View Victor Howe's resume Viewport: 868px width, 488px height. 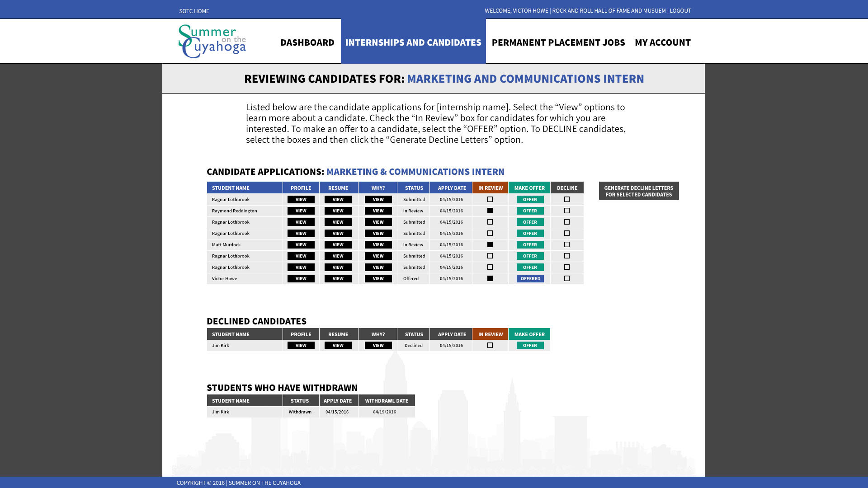[x=338, y=278]
